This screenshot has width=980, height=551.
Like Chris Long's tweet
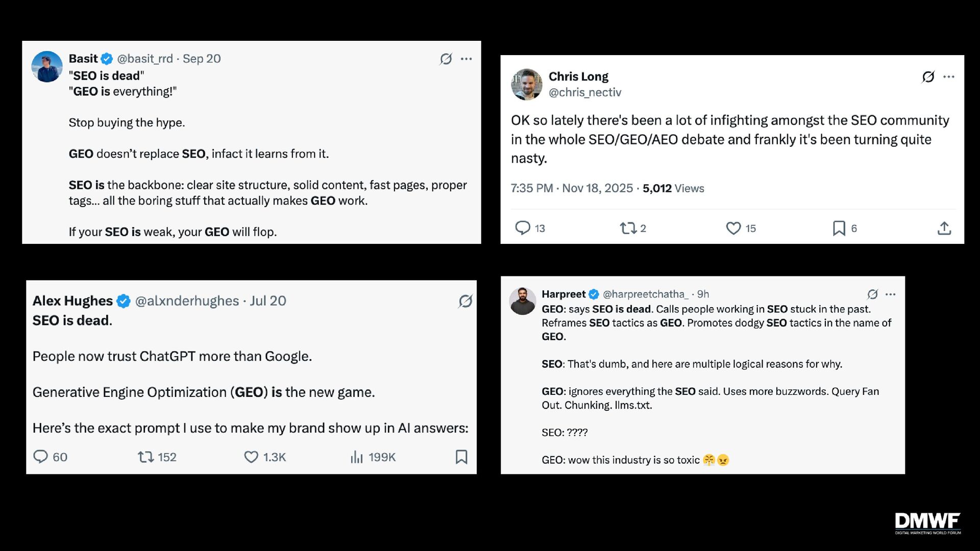[733, 228]
